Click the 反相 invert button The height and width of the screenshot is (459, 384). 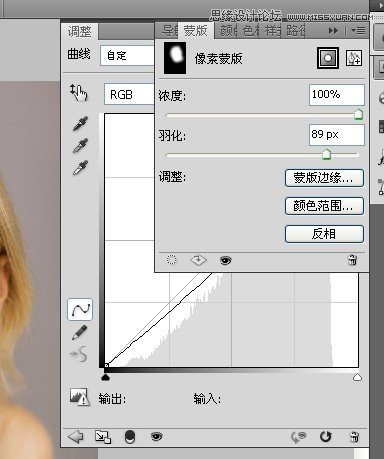pyautogui.click(x=324, y=234)
